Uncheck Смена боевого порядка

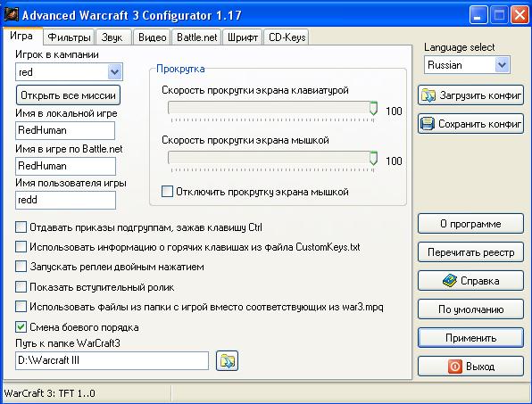[21, 327]
